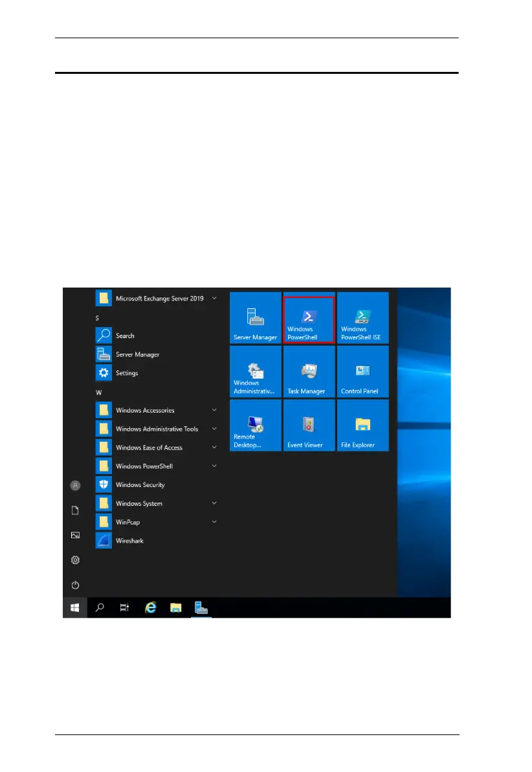Expand the Windows PowerShell folder chevron
The width and height of the screenshot is (532, 772).
214,466
